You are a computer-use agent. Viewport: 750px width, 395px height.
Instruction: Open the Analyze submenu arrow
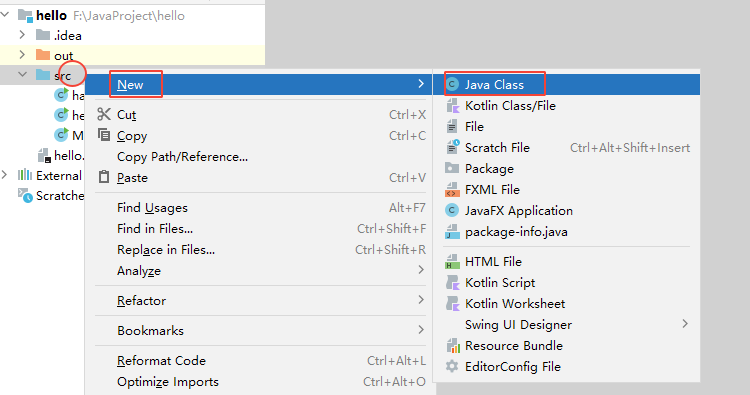(x=421, y=270)
